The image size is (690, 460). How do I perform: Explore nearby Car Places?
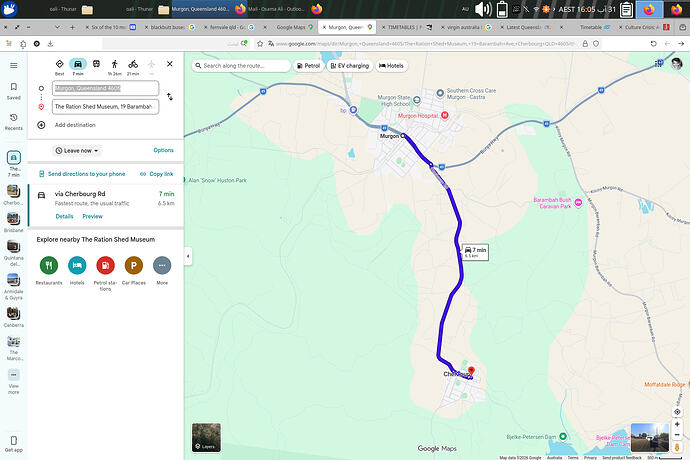pos(134,265)
